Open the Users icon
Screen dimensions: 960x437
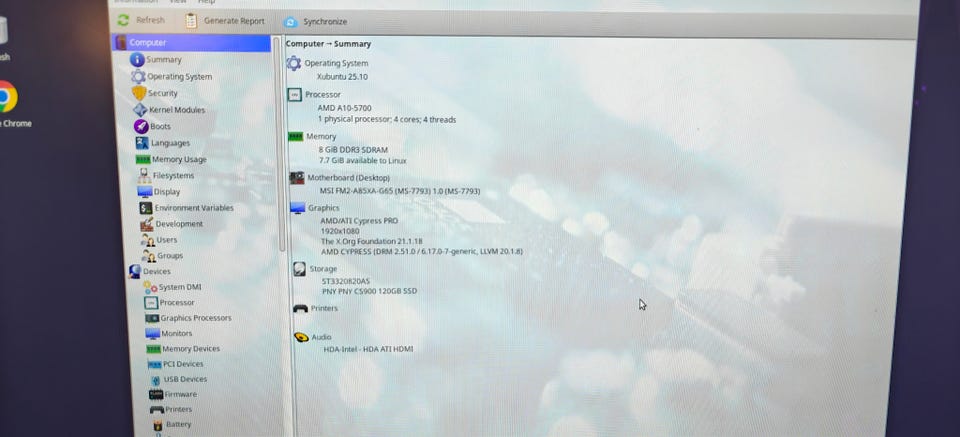tap(148, 240)
